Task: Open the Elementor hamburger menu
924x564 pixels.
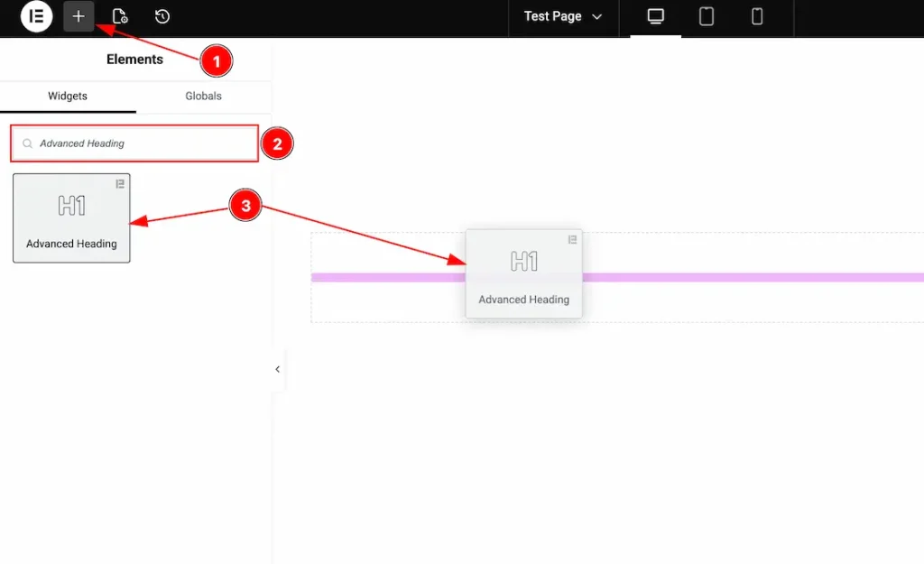Action: [x=36, y=16]
